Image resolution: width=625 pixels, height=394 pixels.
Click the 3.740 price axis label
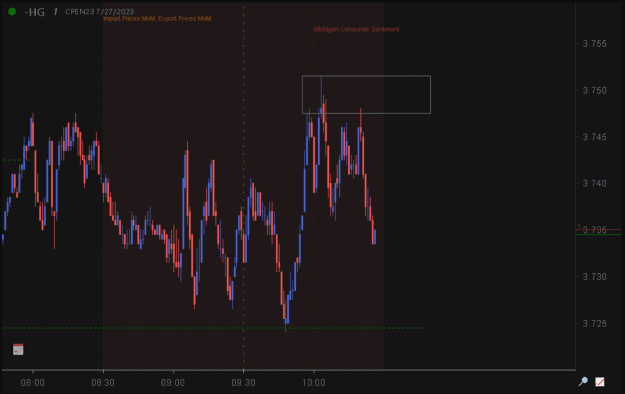click(x=594, y=183)
